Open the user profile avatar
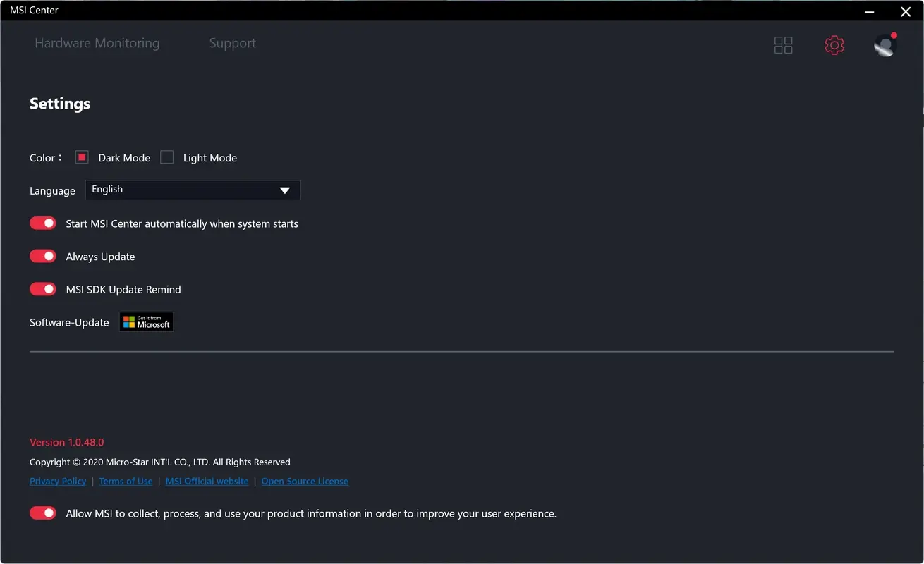Image resolution: width=924 pixels, height=564 pixels. pos(885,45)
